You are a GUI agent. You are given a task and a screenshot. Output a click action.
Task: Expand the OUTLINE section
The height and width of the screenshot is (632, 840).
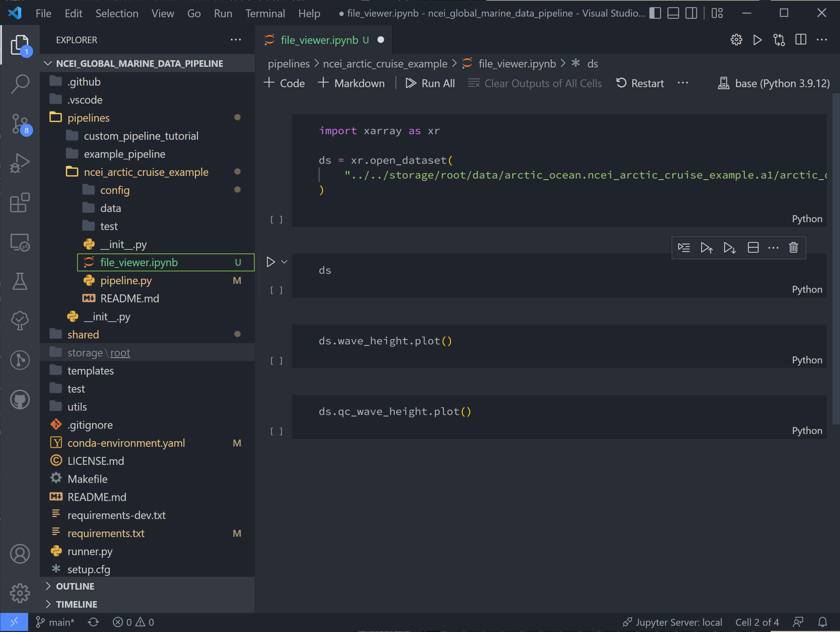(75, 586)
